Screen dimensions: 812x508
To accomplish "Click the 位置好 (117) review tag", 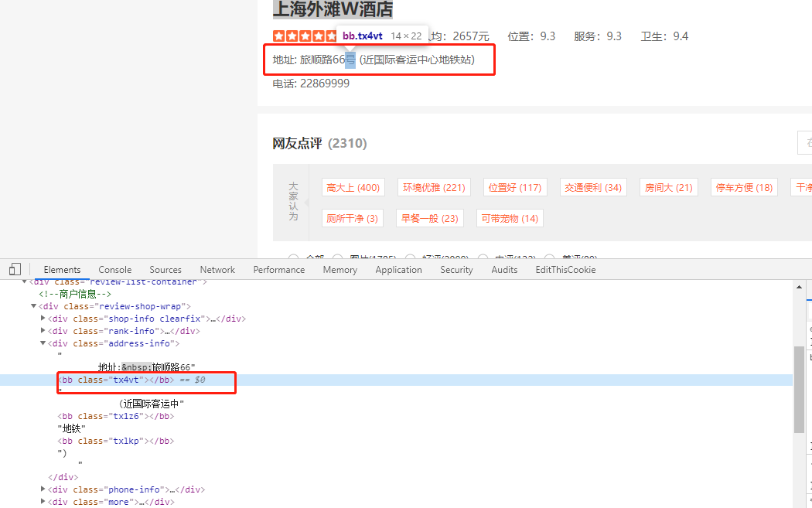I will click(x=515, y=187).
